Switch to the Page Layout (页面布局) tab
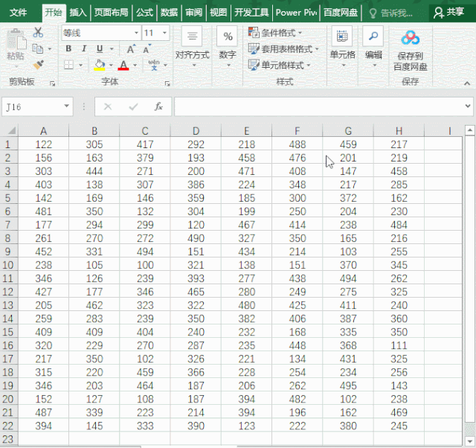Viewport: 476px width, 448px height. 111,13
